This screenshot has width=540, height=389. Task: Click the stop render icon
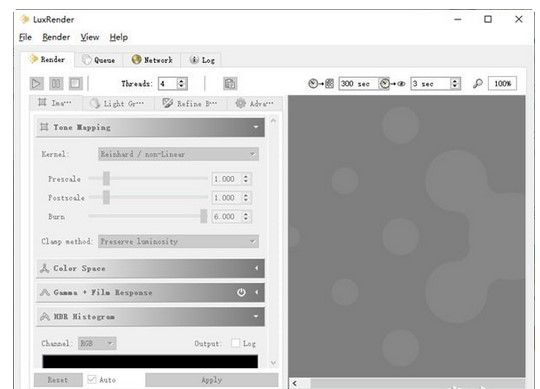76,84
